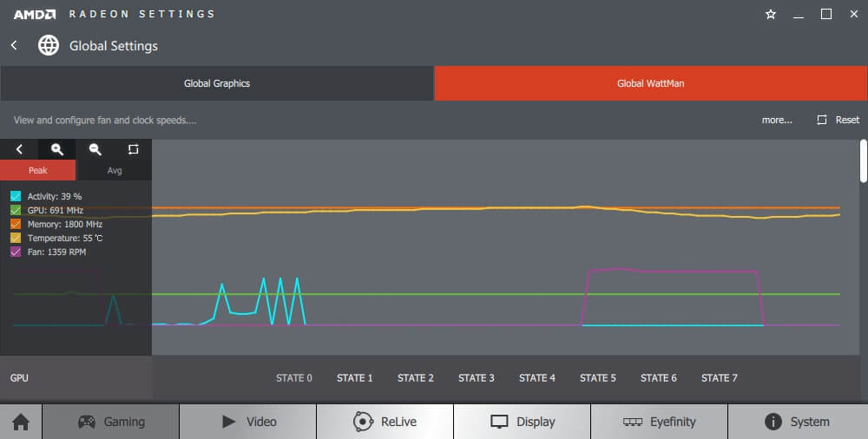
Task: Click the star favorite icon in title bar
Action: tap(771, 14)
